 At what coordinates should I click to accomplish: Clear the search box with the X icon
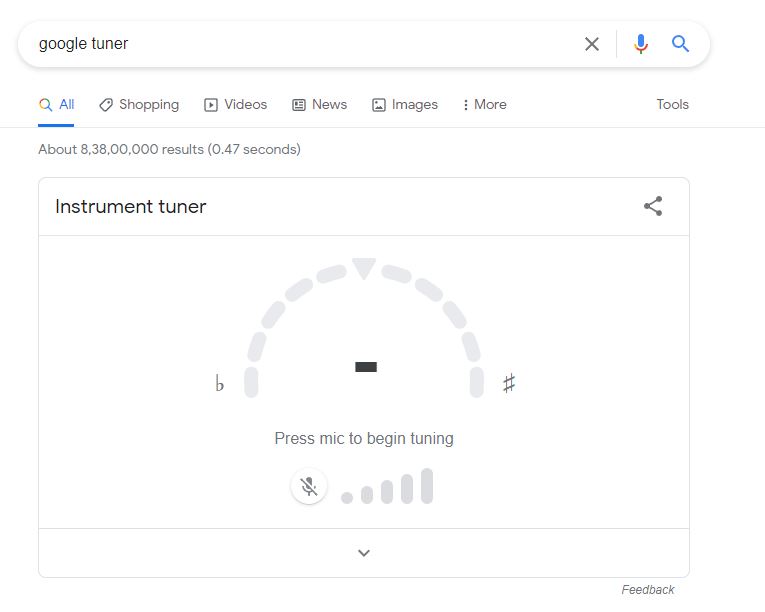[591, 44]
